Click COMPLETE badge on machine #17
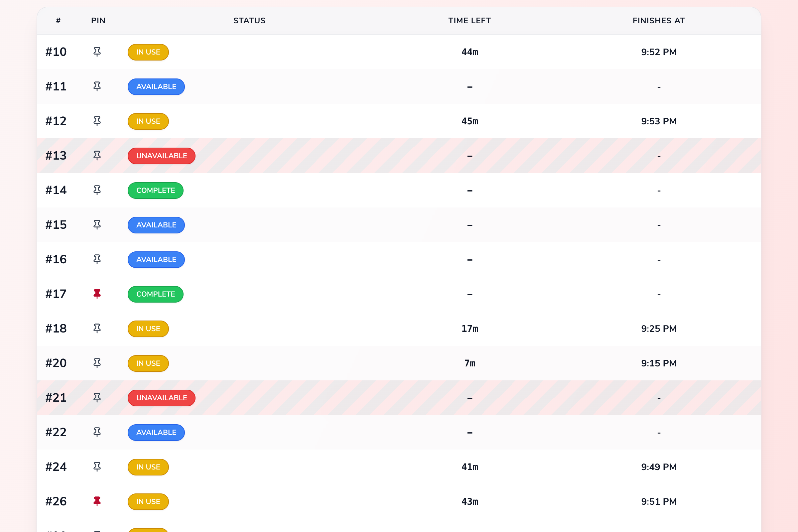The height and width of the screenshot is (532, 798). click(155, 294)
